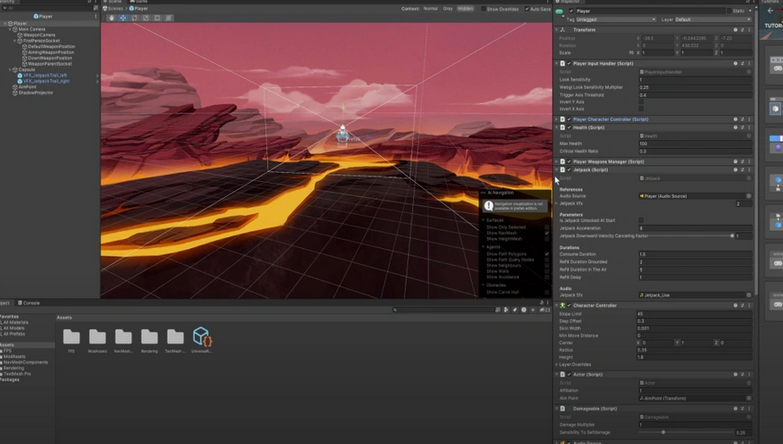Screen dimensions: 783x444
Task: Open Health script component options menu
Action: tap(749, 128)
